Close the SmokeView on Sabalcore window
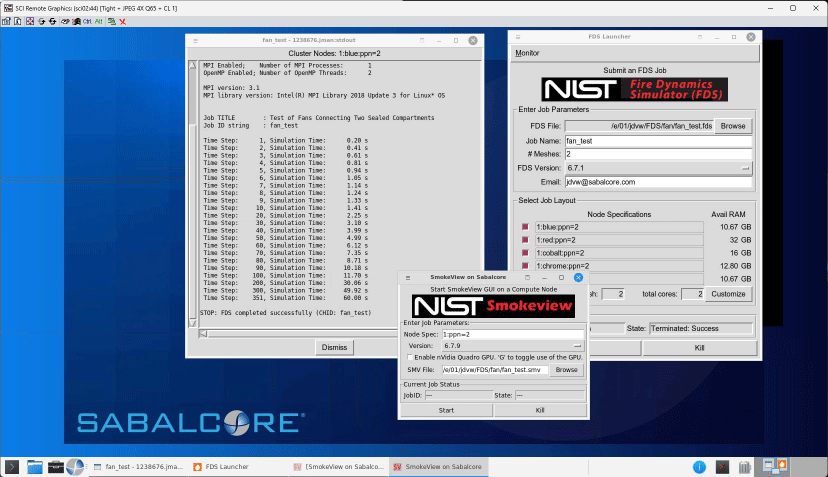This screenshot has height=477, width=828. pos(579,277)
